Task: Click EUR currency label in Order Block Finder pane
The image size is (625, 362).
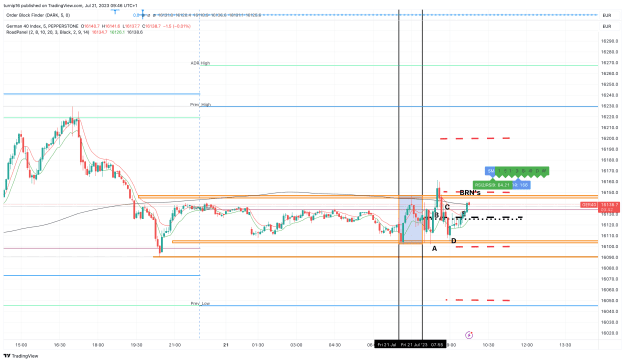Action: tap(607, 15)
